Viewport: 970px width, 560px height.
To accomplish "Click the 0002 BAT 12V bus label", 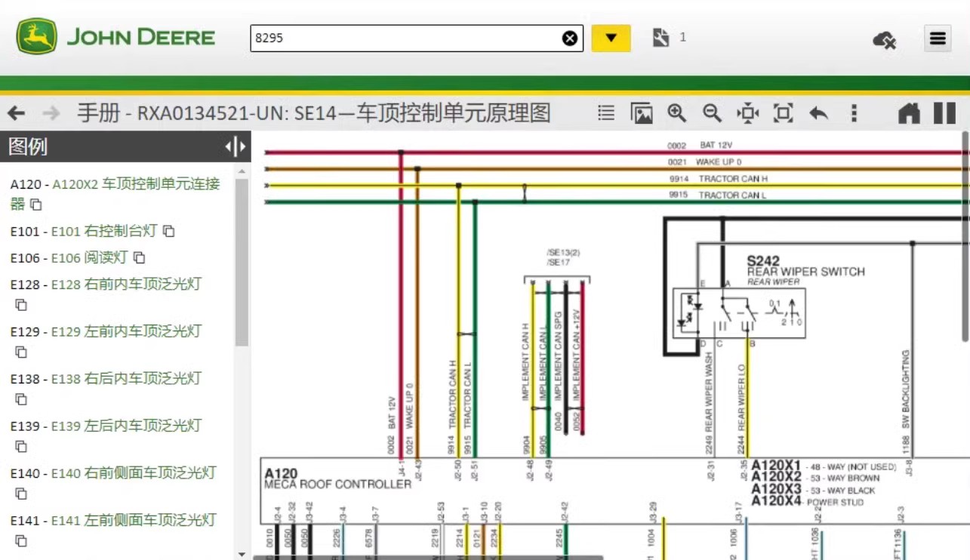I will click(700, 146).
